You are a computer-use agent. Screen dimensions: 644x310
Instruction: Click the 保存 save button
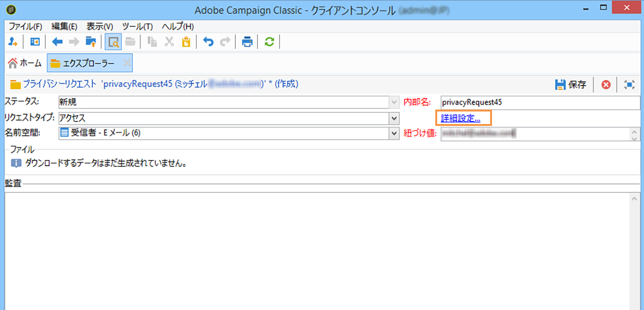pyautogui.click(x=571, y=85)
